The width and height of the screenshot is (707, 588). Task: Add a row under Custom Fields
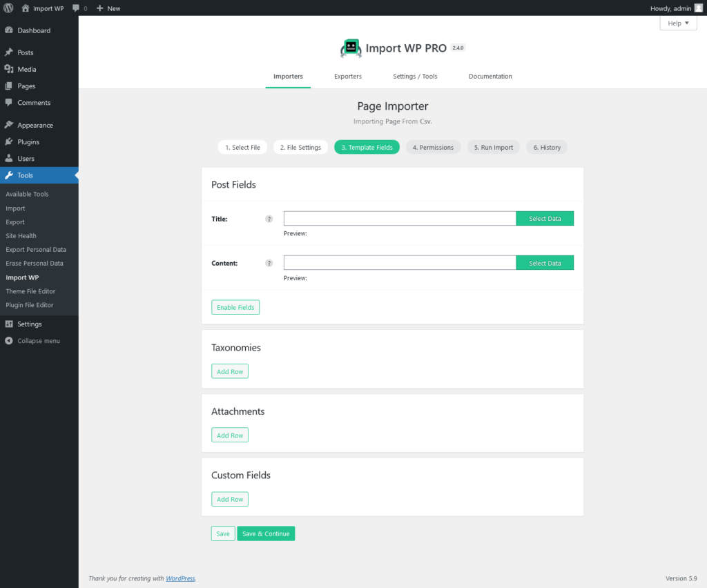click(230, 499)
